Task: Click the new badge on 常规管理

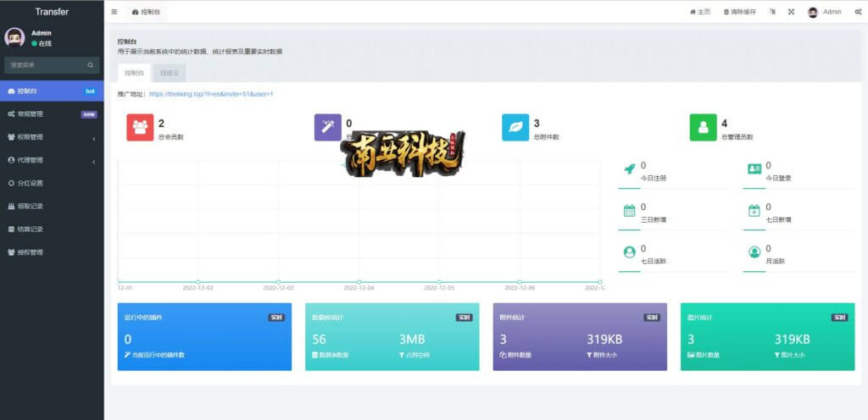Action: [x=89, y=114]
